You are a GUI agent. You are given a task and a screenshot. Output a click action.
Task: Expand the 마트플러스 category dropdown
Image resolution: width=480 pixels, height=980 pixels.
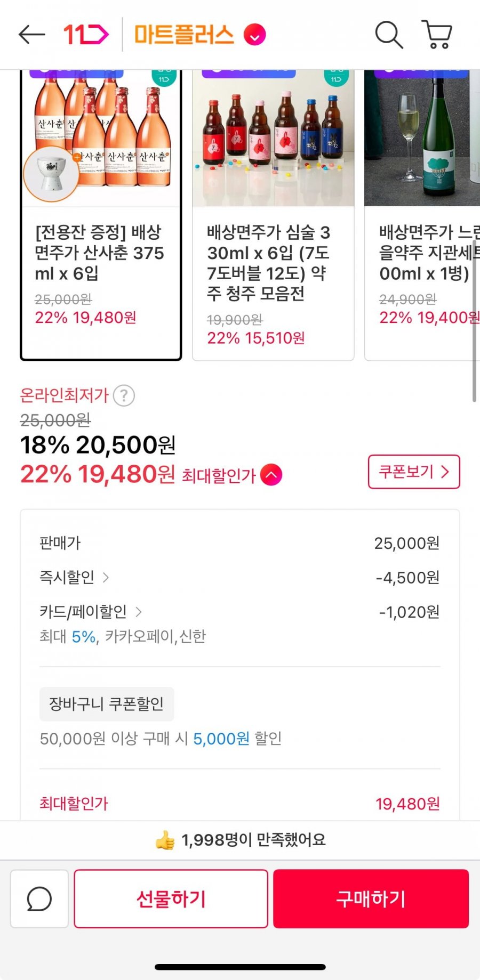coord(255,36)
